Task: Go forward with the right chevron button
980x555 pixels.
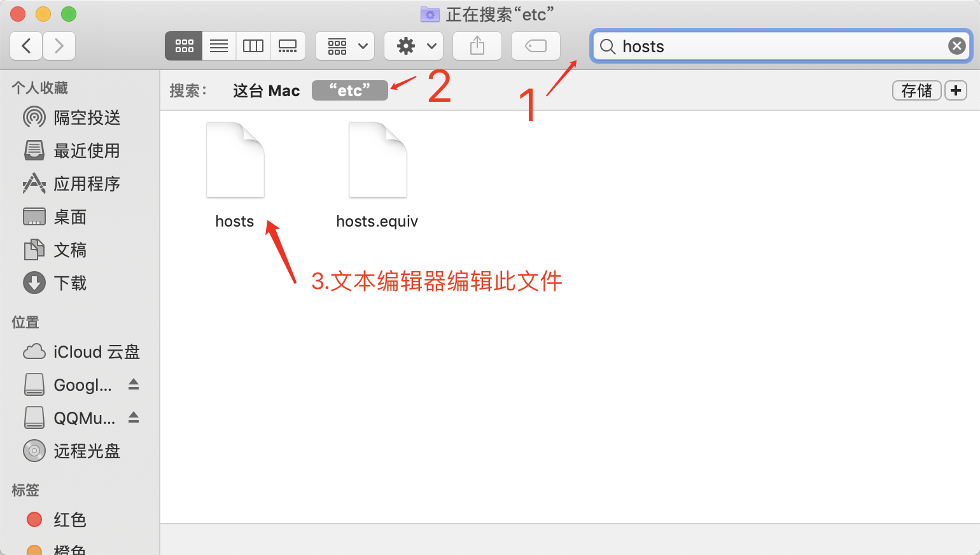Action: coord(59,46)
